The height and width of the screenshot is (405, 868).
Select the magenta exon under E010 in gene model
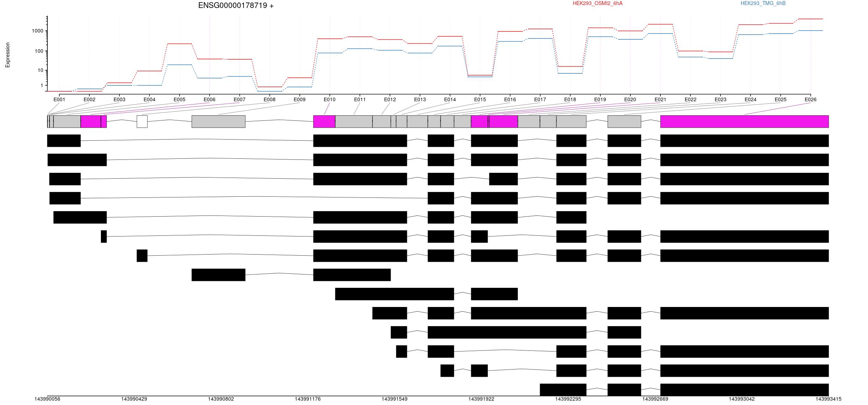[324, 121]
